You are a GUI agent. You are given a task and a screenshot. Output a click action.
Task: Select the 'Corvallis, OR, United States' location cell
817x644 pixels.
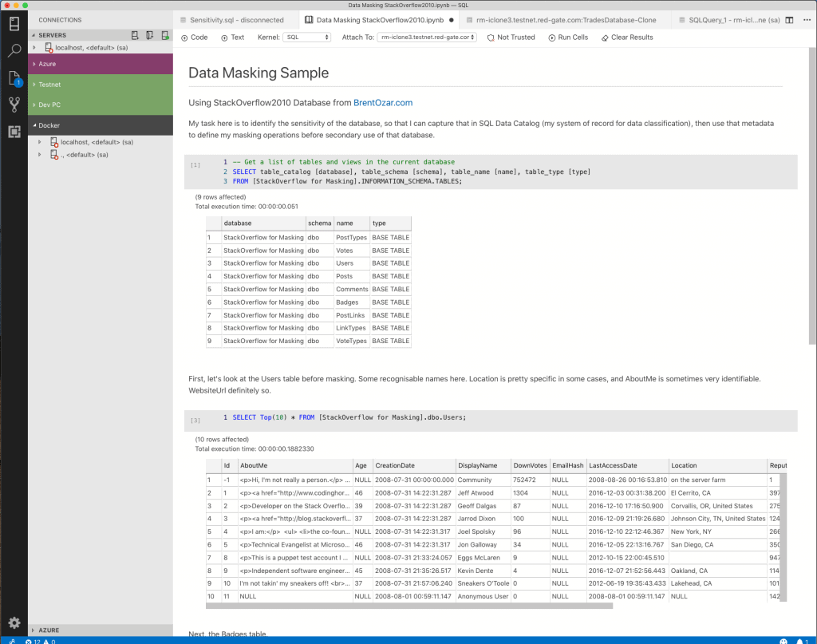(x=718, y=506)
